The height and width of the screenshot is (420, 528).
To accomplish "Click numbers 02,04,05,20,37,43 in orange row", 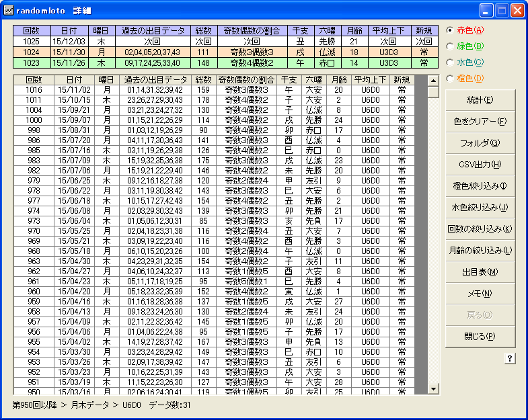I will [x=153, y=52].
